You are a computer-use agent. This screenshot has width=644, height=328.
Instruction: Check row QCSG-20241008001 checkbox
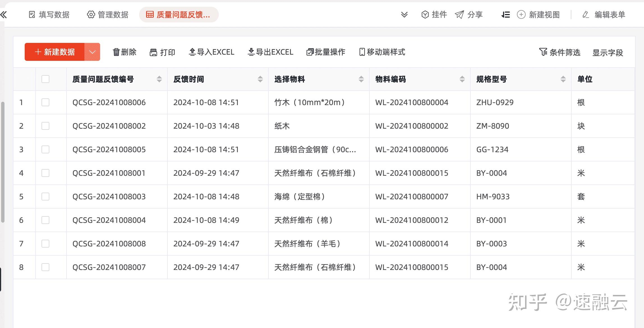[x=45, y=173]
